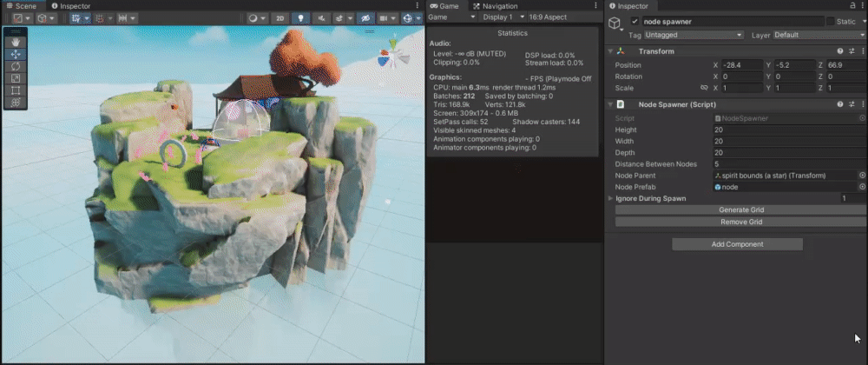The image size is (868, 365).
Task: Switch to the Scene tab
Action: pyautogui.click(x=22, y=6)
